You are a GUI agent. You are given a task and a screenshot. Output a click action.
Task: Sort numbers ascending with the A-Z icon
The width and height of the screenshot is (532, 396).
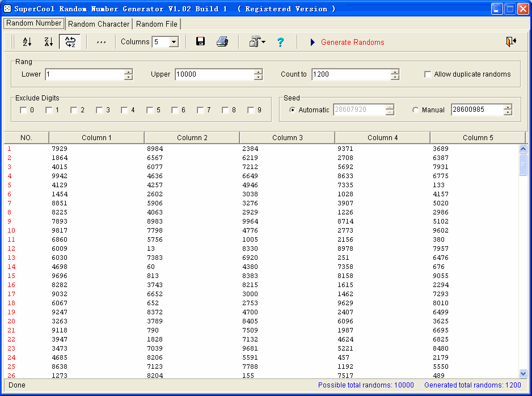pos(27,42)
